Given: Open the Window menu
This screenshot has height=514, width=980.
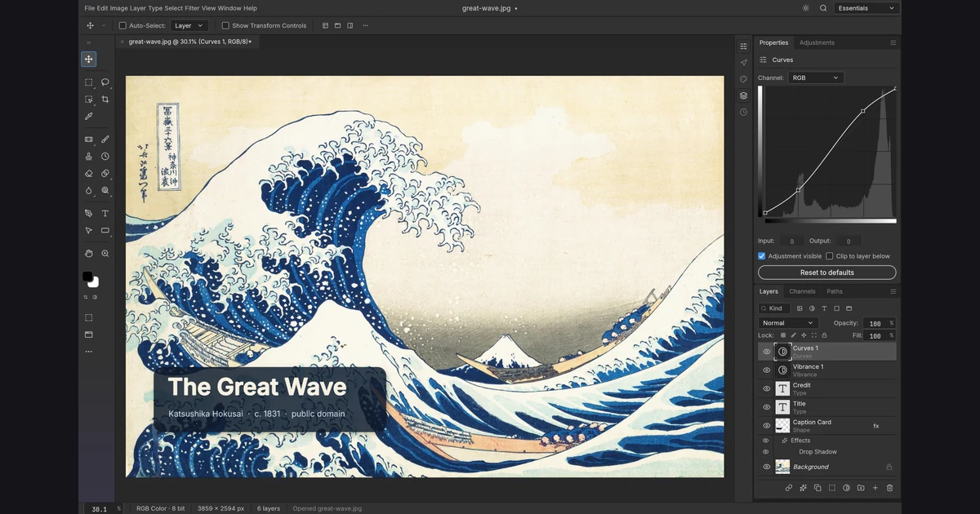Looking at the screenshot, I should pos(229,8).
